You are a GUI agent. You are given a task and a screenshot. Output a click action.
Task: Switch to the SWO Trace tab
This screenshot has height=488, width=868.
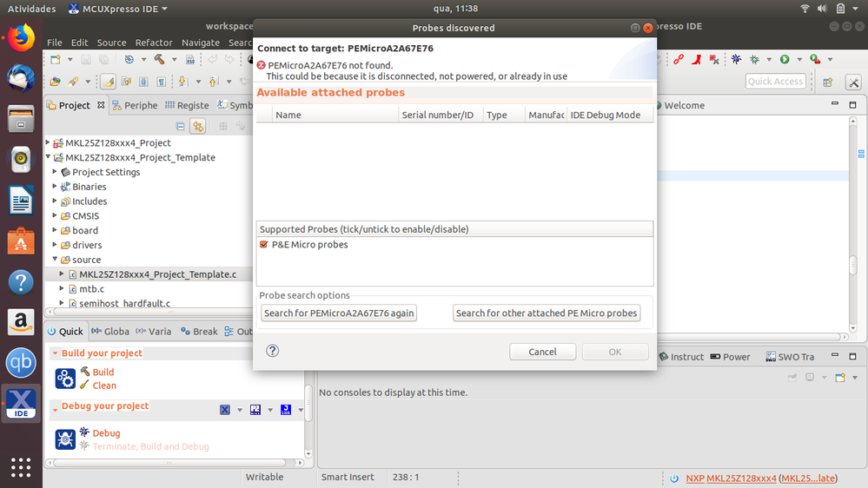[x=790, y=357]
